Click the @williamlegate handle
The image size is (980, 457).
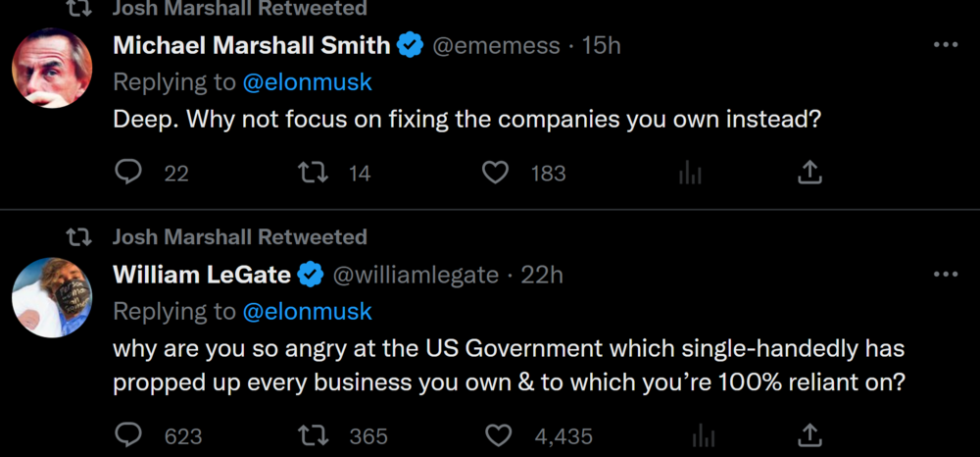416,275
